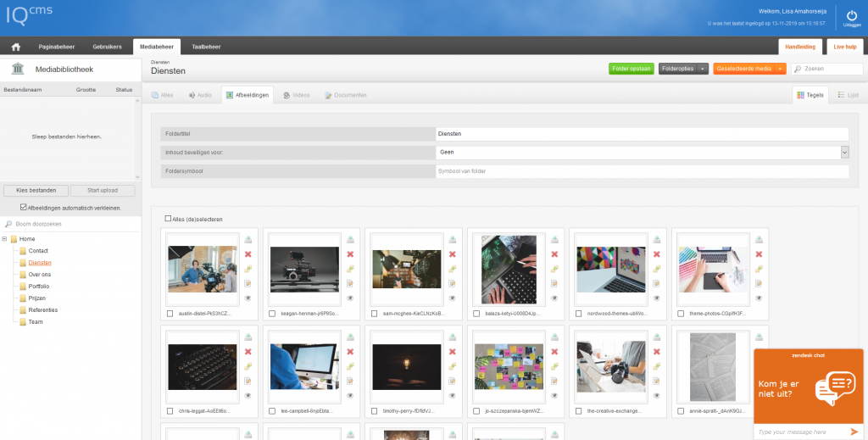The image size is (868, 440).
Task: Delete the theme-photos image
Action: [759, 254]
